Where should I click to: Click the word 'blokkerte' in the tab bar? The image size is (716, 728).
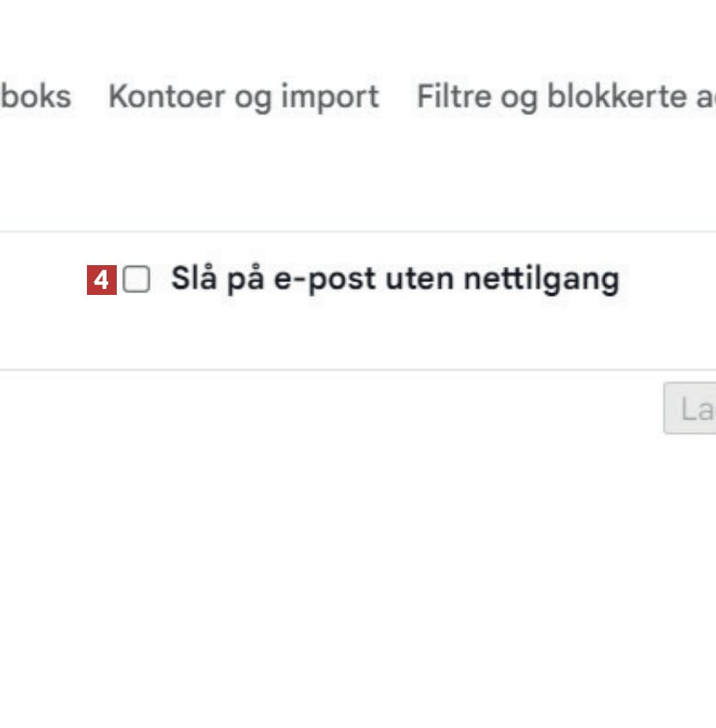(617, 96)
